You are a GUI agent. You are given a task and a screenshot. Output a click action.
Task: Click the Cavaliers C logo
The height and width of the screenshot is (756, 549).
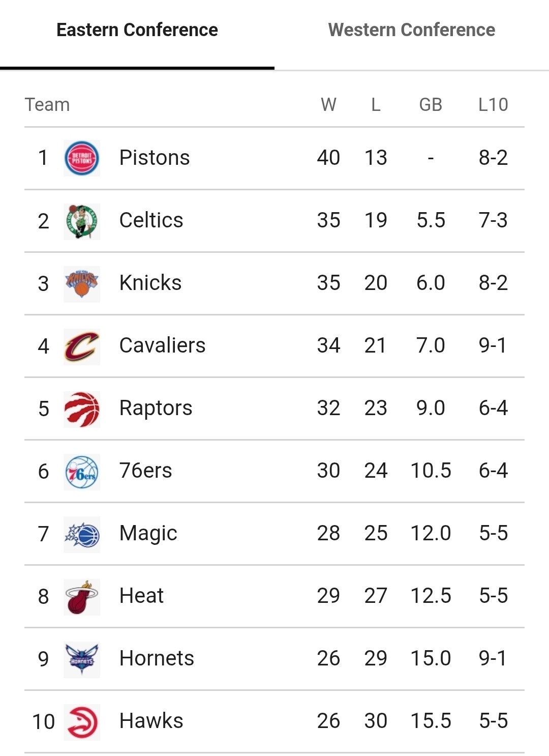point(82,346)
